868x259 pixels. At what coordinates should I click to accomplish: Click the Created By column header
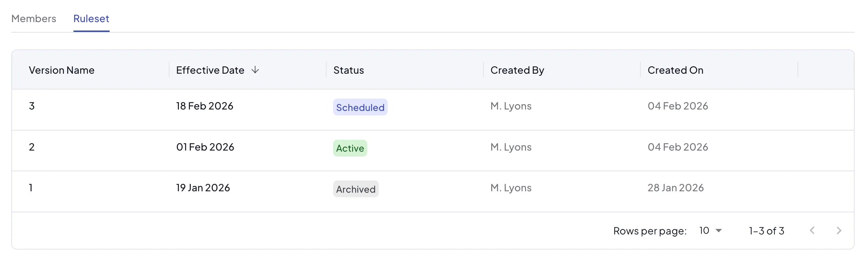pyautogui.click(x=517, y=70)
